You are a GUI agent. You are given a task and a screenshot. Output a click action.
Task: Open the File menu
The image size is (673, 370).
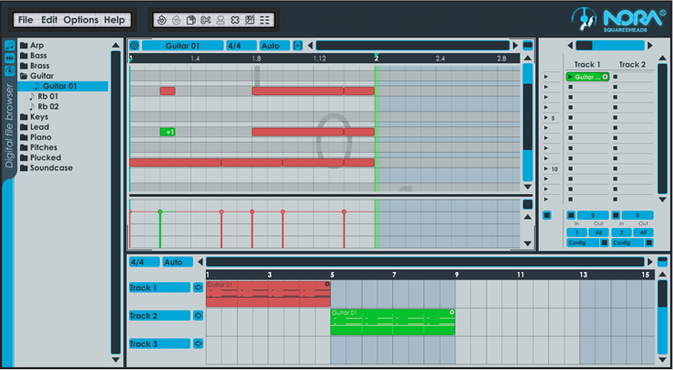26,20
